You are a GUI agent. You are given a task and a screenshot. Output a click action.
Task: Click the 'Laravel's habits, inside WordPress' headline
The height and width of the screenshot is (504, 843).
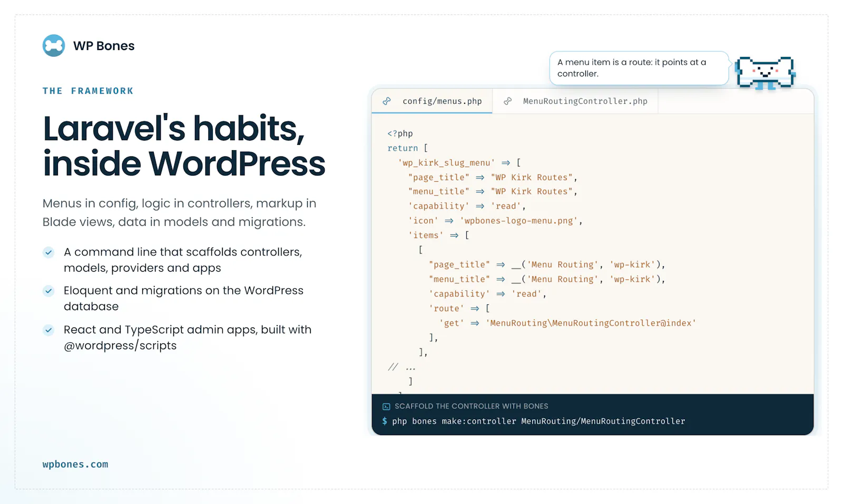tap(184, 146)
